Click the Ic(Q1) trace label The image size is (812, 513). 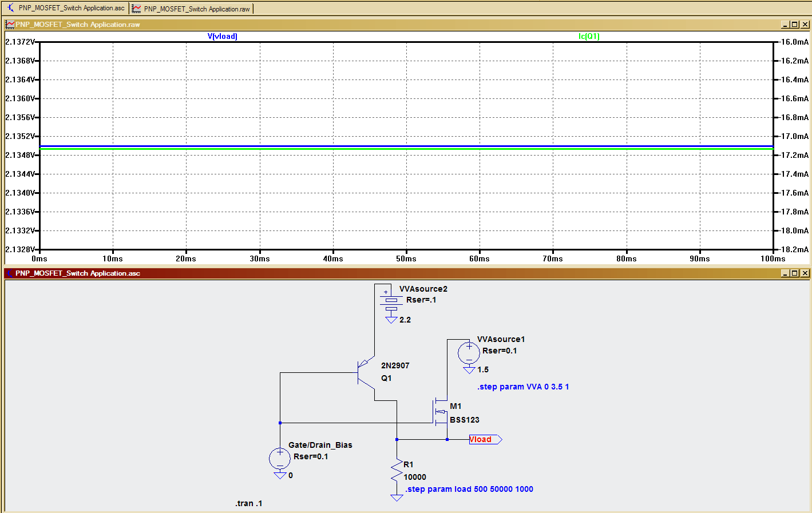coord(589,36)
